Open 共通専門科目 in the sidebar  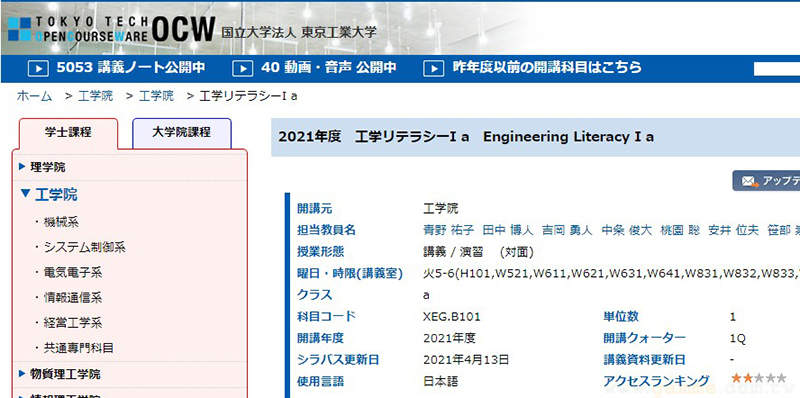pyautogui.click(x=79, y=348)
